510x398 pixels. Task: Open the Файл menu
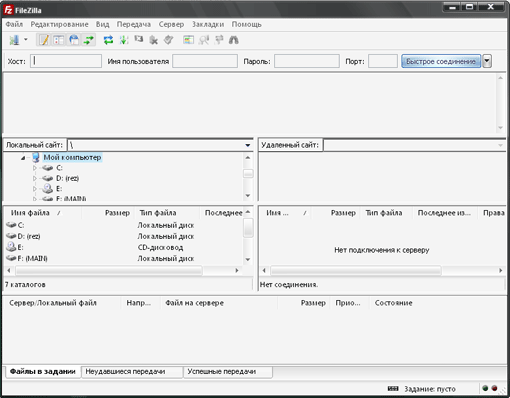pos(14,24)
